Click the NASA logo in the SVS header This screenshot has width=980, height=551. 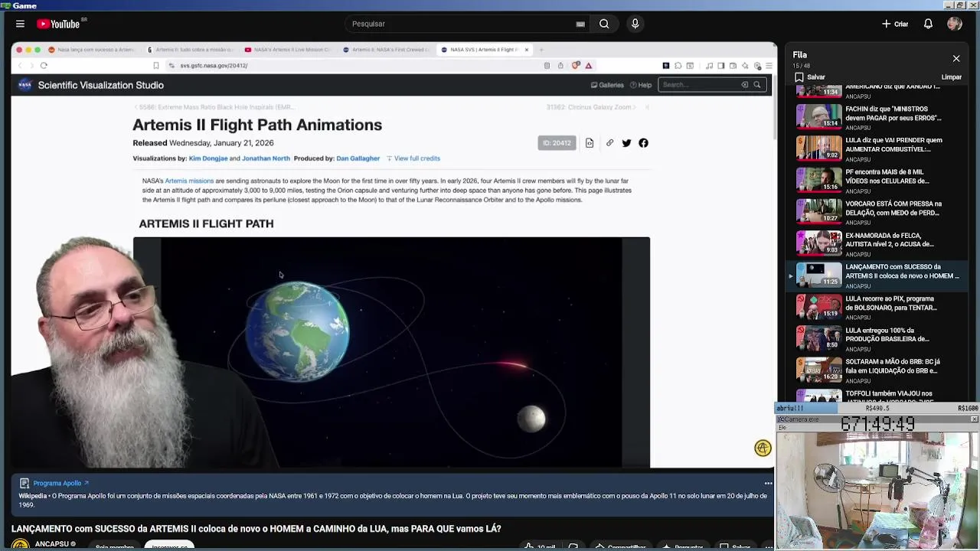click(x=25, y=85)
